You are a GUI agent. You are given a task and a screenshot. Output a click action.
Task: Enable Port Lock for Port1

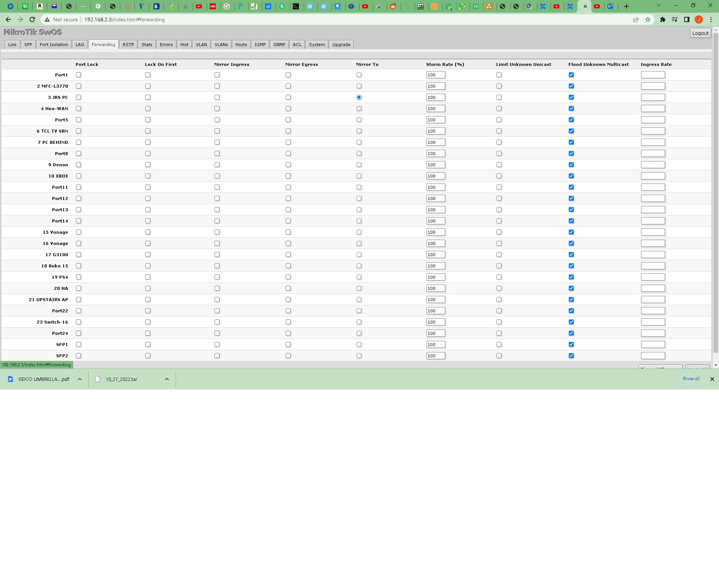(79, 75)
